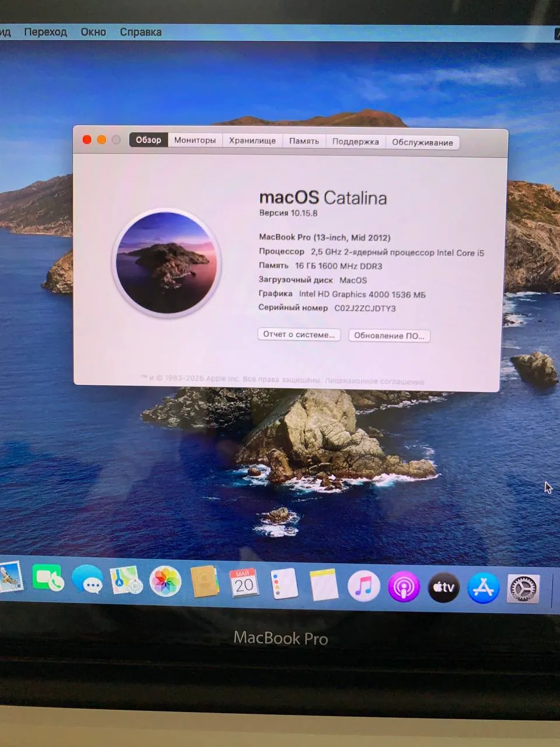
Task: Launch the Music app from the Dock
Action: click(x=363, y=586)
